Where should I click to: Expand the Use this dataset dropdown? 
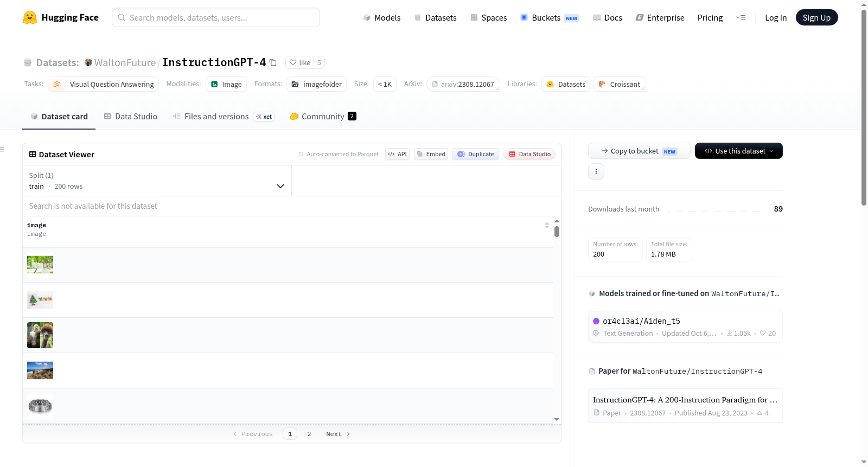point(739,151)
